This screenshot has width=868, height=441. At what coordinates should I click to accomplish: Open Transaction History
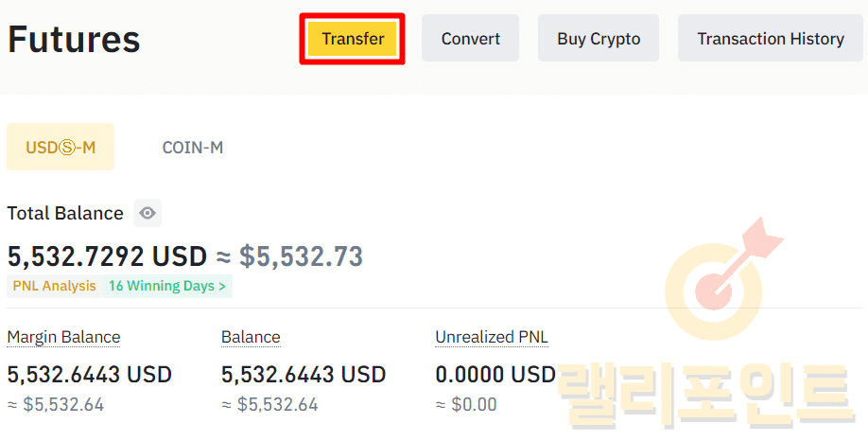click(x=770, y=39)
